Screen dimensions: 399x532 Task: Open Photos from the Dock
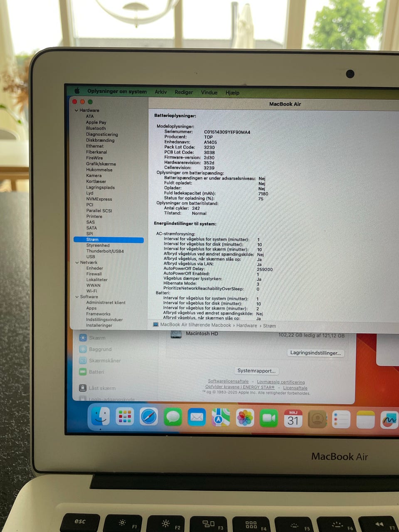pos(245,418)
